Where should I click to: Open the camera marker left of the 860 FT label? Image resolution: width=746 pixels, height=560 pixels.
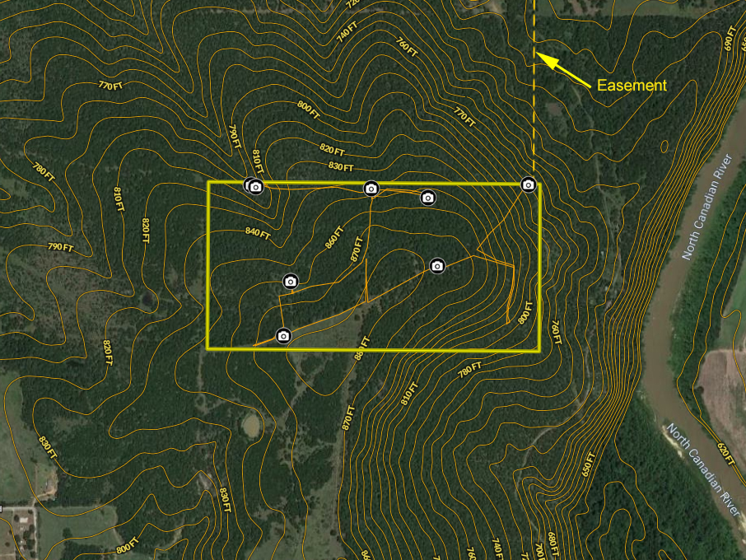pos(290,282)
